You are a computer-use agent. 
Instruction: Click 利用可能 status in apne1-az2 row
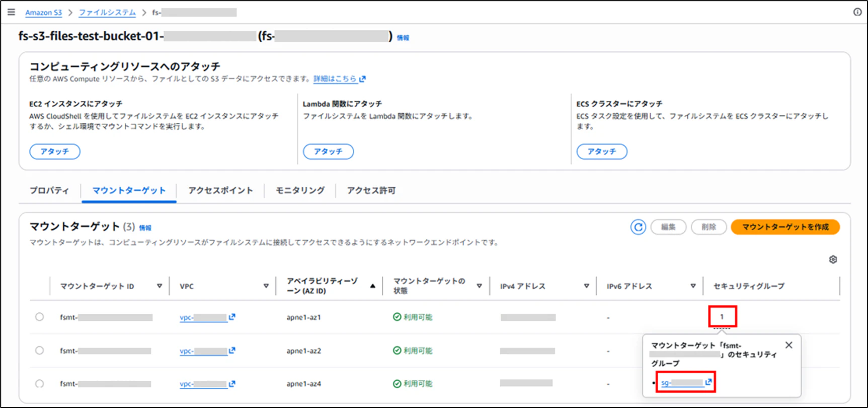tap(413, 350)
